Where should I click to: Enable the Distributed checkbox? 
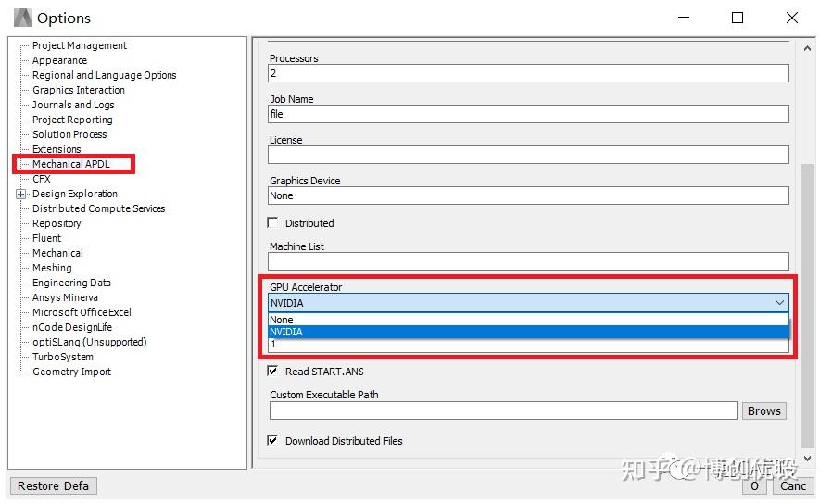272,222
